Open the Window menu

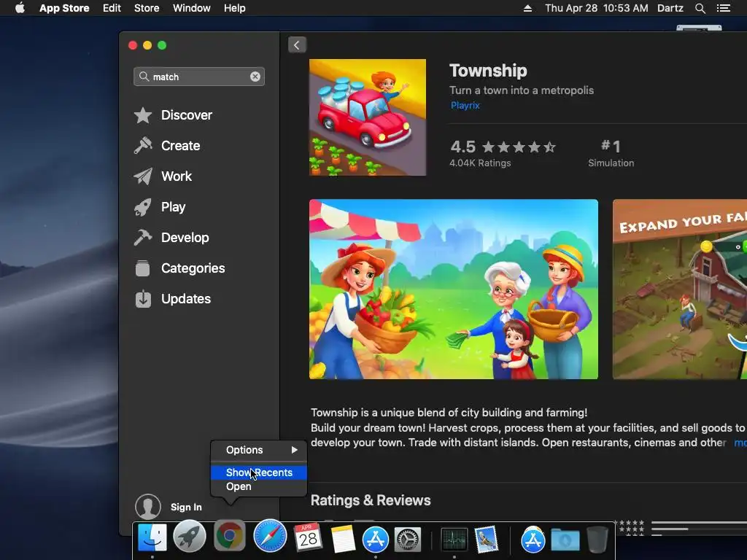[x=192, y=8]
